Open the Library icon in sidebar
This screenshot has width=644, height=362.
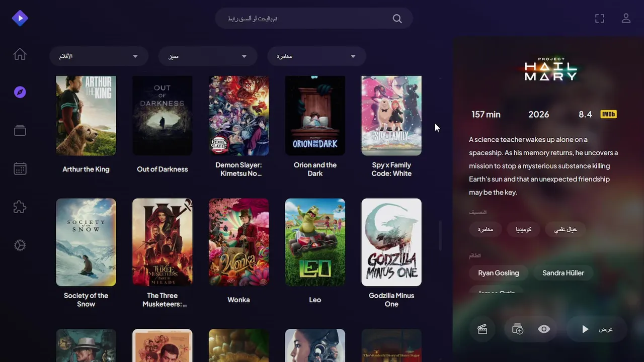click(20, 130)
